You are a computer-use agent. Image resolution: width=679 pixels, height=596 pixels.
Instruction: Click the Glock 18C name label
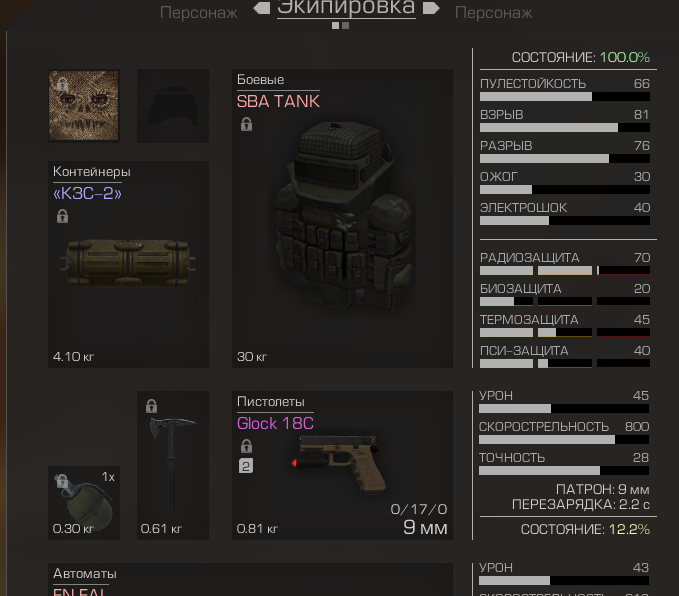pos(275,423)
